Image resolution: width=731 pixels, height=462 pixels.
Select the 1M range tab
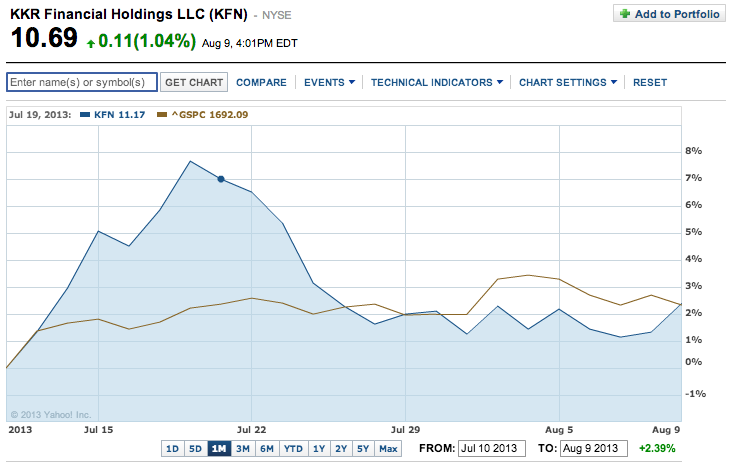(x=219, y=448)
